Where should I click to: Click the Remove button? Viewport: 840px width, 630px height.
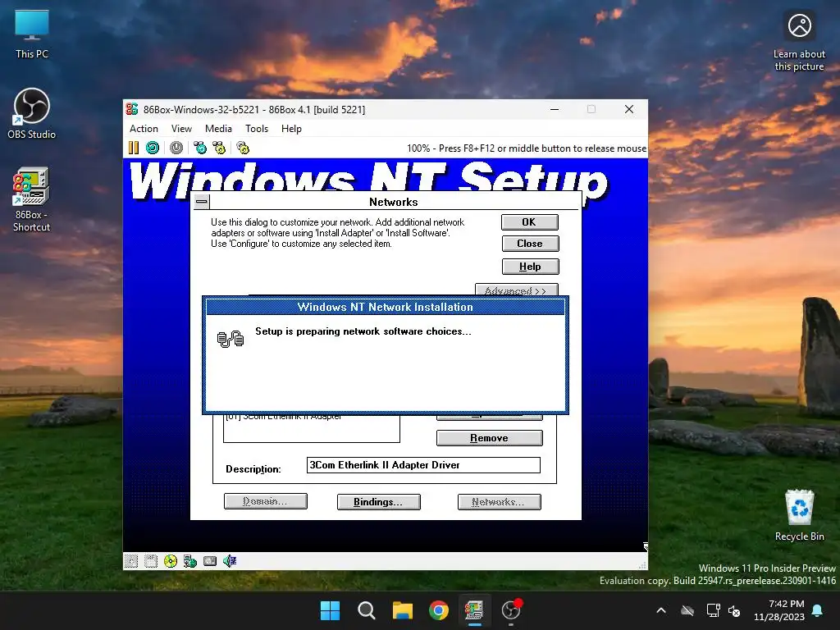[489, 438]
